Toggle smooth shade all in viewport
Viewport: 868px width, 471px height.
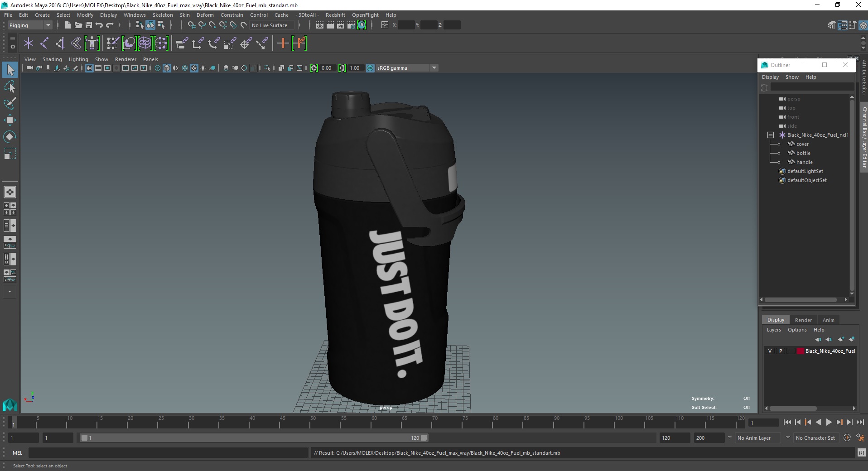click(x=167, y=68)
